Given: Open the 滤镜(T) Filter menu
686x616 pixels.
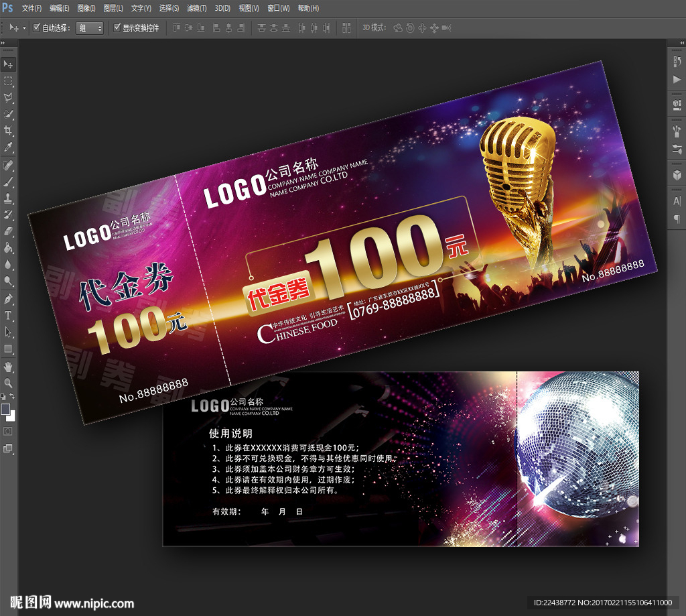Looking at the screenshot, I should pos(196,8).
